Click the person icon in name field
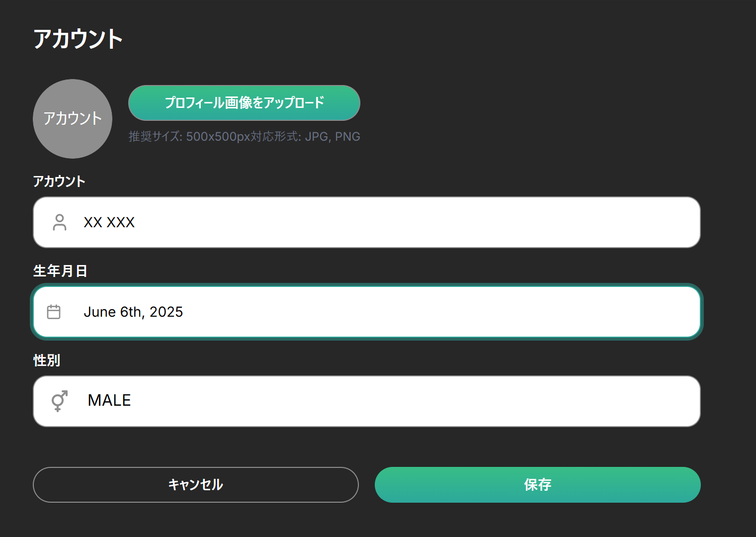 pos(60,222)
